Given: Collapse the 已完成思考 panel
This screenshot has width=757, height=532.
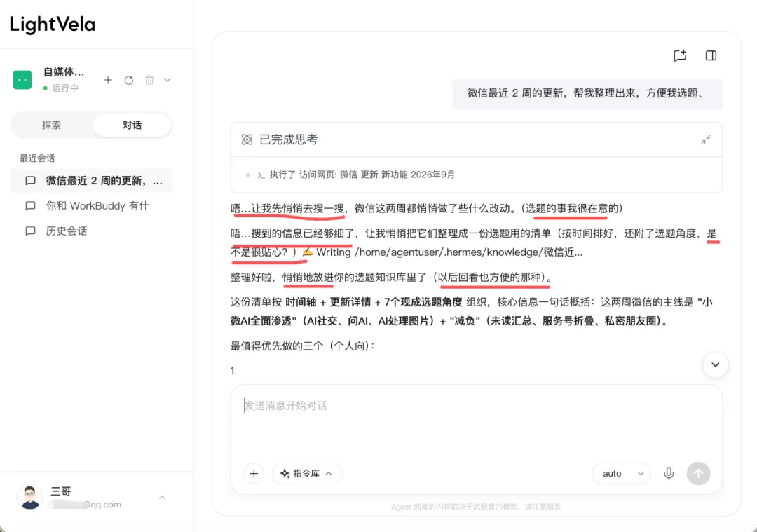Looking at the screenshot, I should [x=706, y=139].
